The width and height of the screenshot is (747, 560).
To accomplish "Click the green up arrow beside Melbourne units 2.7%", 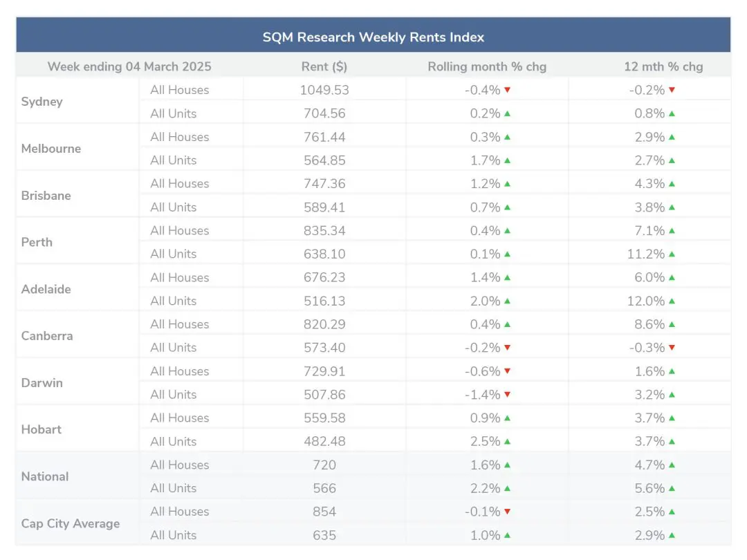I will [x=672, y=160].
